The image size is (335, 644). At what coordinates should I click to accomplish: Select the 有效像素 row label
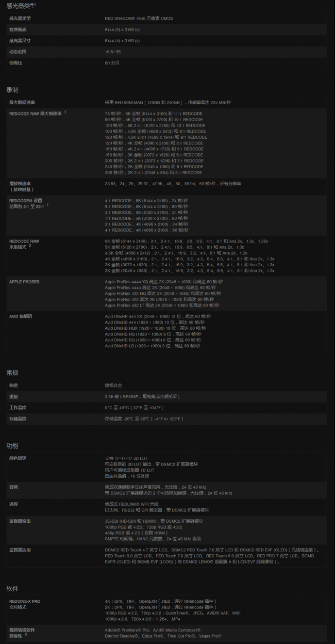(x=17, y=30)
